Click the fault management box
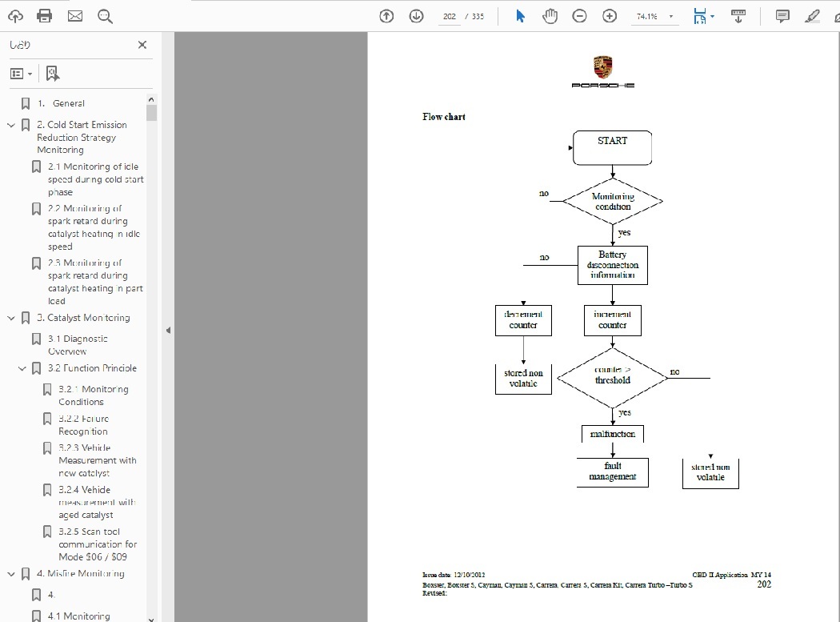This screenshot has width=840, height=622. coord(612,472)
